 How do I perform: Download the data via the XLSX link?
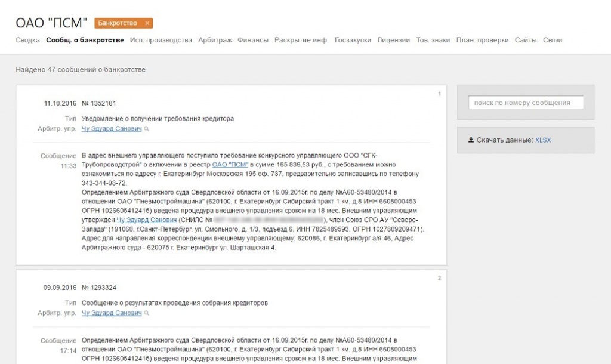543,140
